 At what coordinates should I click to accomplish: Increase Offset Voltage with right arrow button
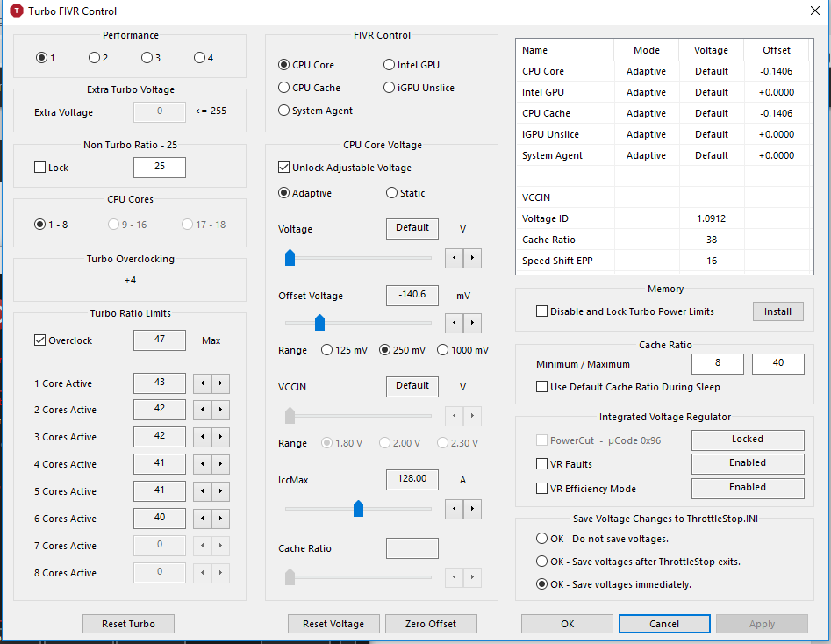(x=472, y=323)
